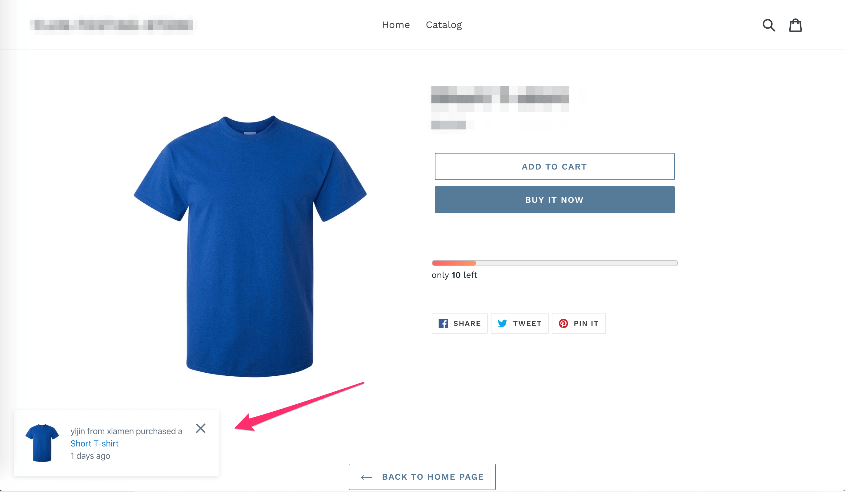Image resolution: width=858 pixels, height=504 pixels.
Task: Open the shopping bag cart icon
Action: click(x=795, y=25)
